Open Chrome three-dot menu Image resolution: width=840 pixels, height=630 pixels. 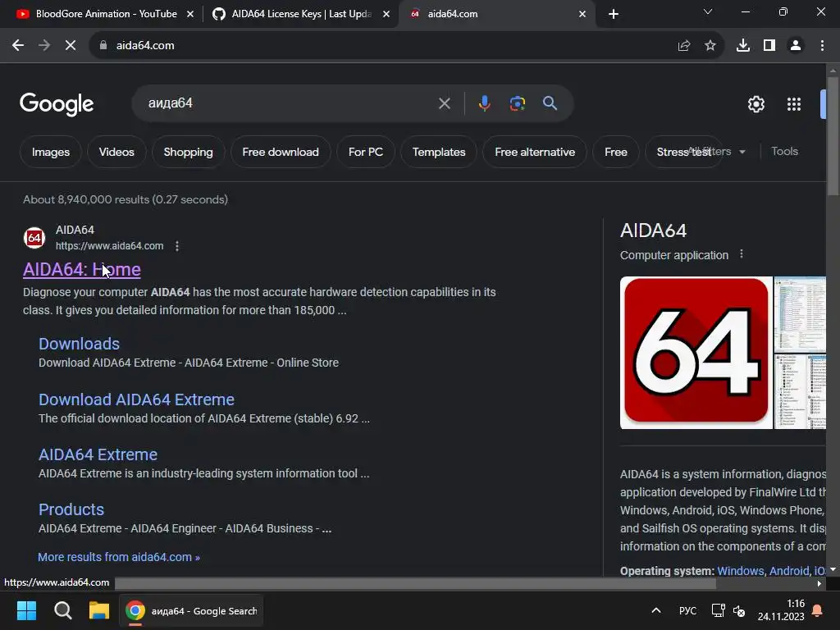coord(822,46)
